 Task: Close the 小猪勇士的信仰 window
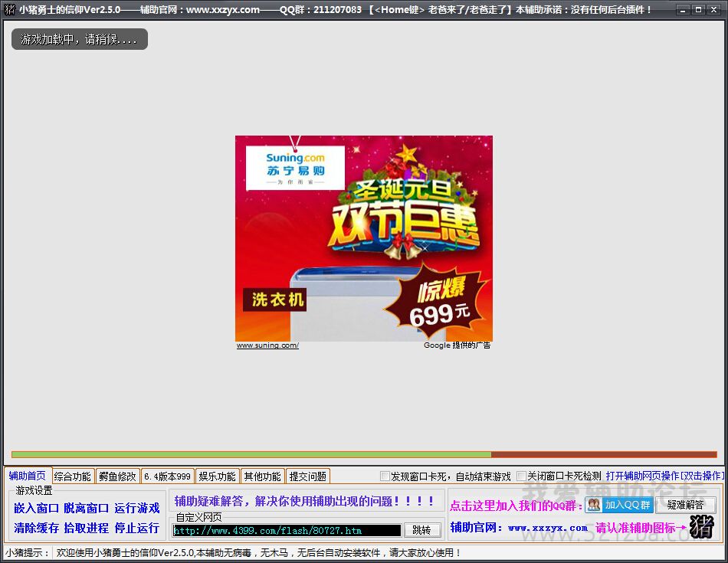pyautogui.click(x=714, y=9)
